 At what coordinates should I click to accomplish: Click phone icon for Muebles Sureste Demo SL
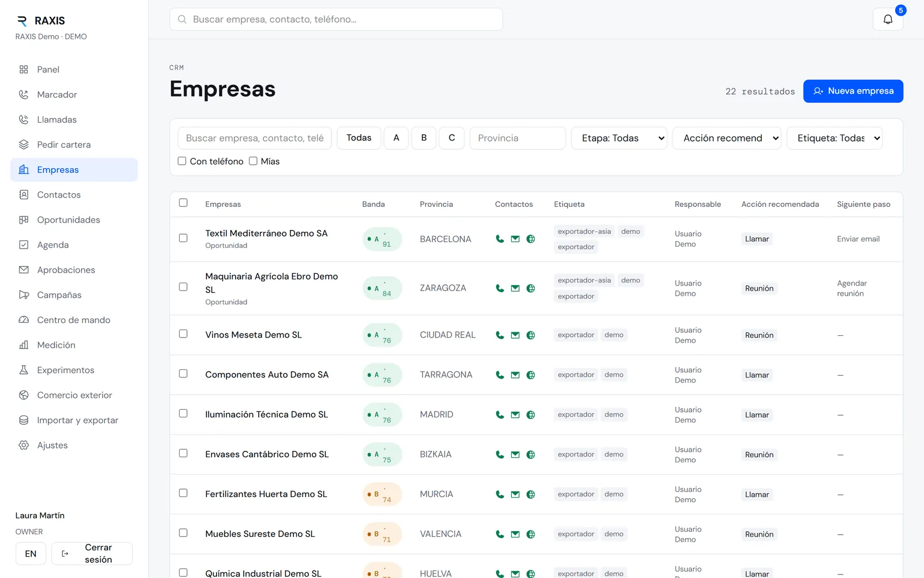[x=500, y=534]
